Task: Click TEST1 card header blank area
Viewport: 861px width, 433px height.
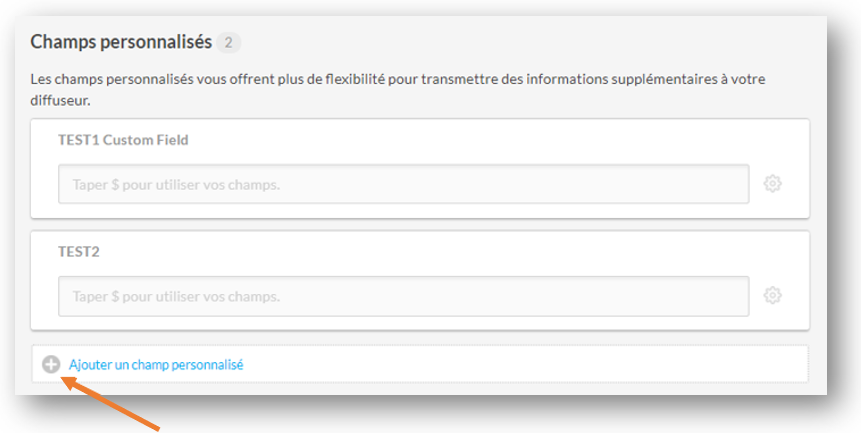Action: [x=500, y=140]
